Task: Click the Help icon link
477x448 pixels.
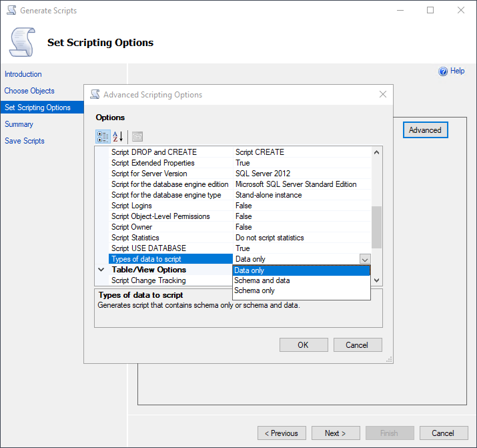Action: pyautogui.click(x=452, y=71)
